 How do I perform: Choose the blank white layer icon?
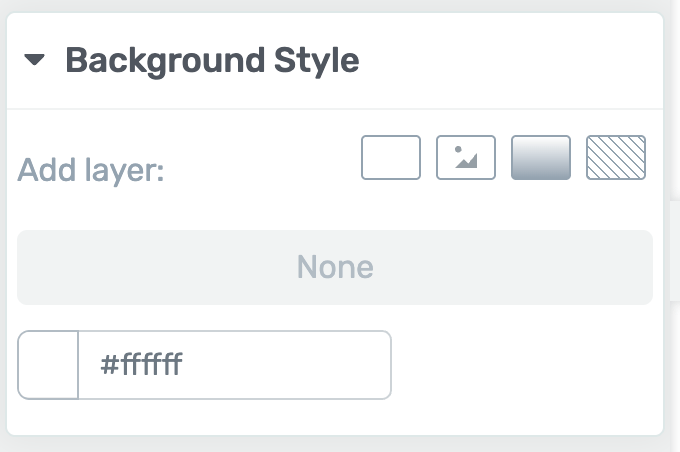click(391, 157)
